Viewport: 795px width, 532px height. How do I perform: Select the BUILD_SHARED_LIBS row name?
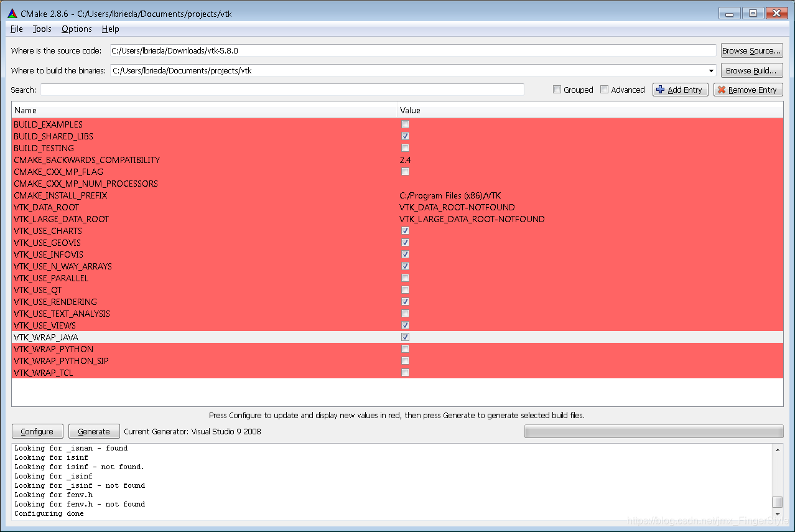(53, 136)
